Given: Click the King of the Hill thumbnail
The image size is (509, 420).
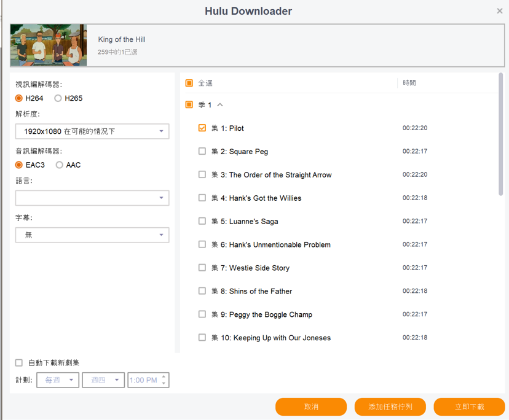Looking at the screenshot, I should (x=49, y=45).
